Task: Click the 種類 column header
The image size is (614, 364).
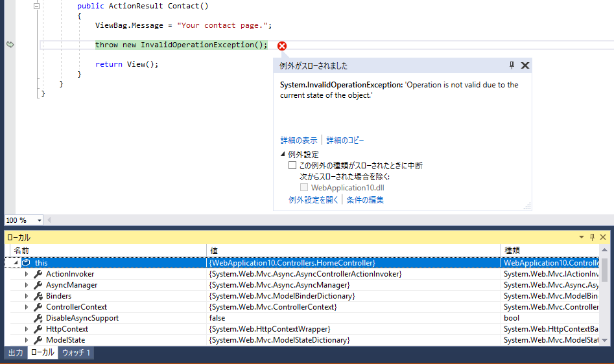Action: click(550, 251)
